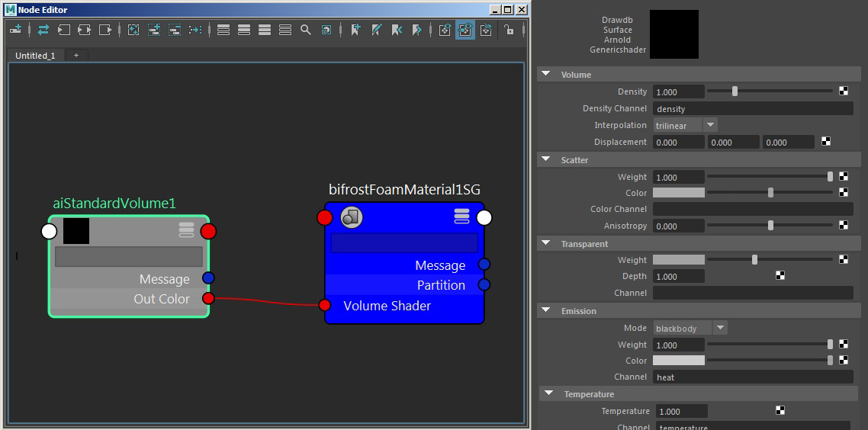Switch to the Untitled_1 tab
The image size is (868, 430).
[x=35, y=56]
